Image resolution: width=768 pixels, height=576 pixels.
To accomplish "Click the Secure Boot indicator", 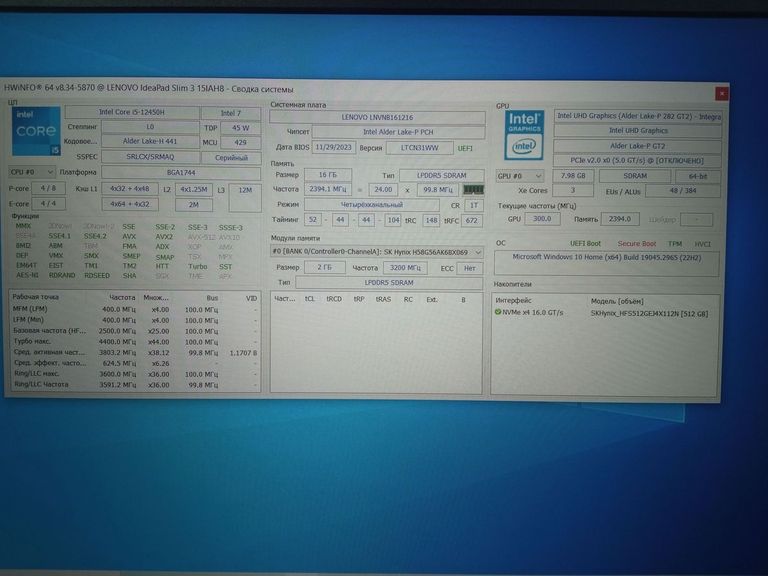I will coord(636,243).
